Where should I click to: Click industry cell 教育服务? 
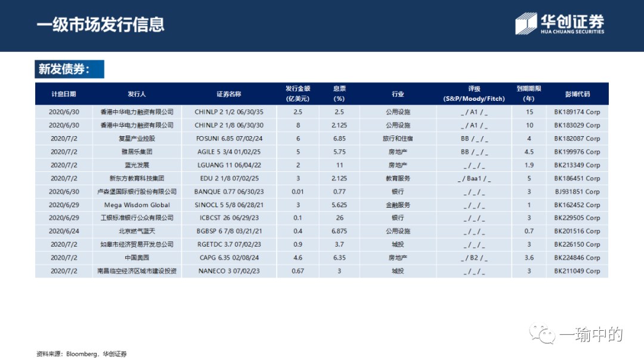coord(398,179)
